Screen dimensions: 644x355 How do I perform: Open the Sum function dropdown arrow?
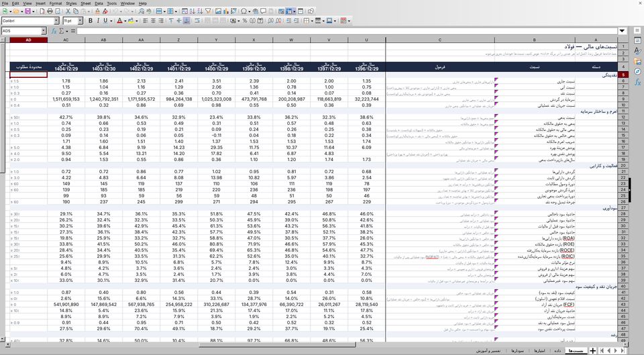click(x=67, y=32)
